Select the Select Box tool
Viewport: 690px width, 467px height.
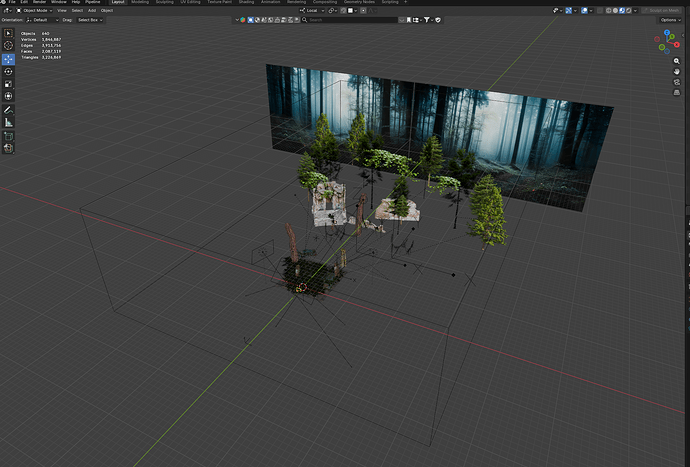8,33
